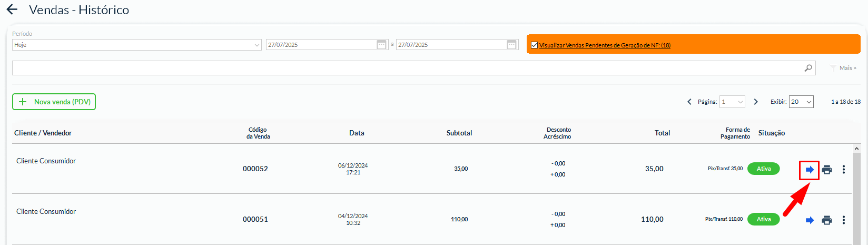
Task: Click into the sales search field
Action: coord(406,68)
